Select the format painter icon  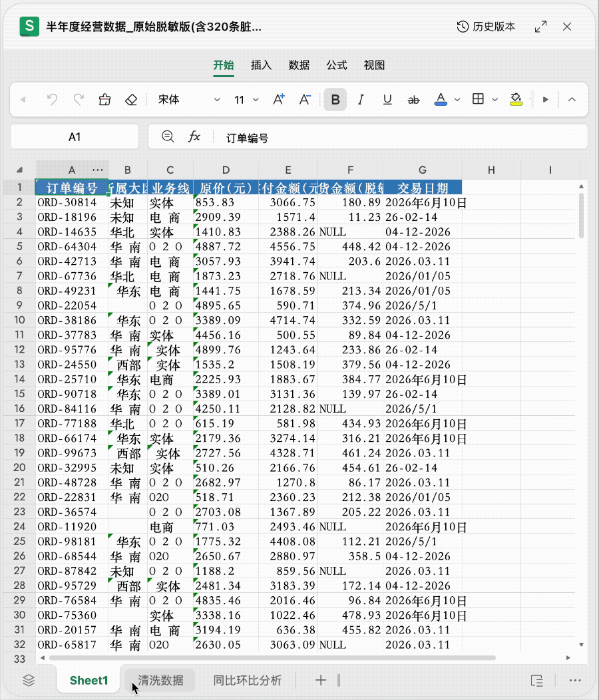tap(105, 100)
